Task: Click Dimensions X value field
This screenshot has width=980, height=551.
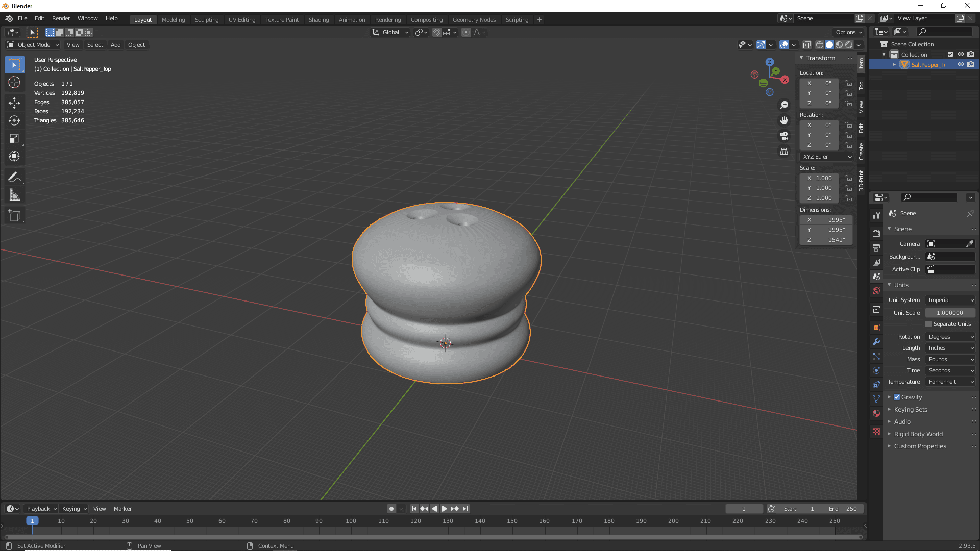Action: click(826, 220)
